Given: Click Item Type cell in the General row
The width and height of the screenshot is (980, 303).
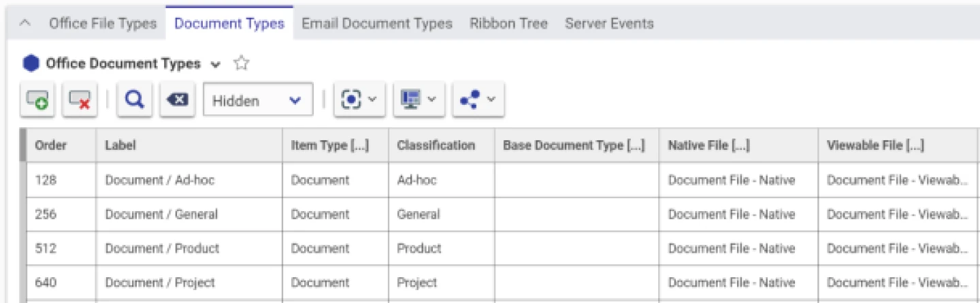Looking at the screenshot, I should click(x=336, y=214).
